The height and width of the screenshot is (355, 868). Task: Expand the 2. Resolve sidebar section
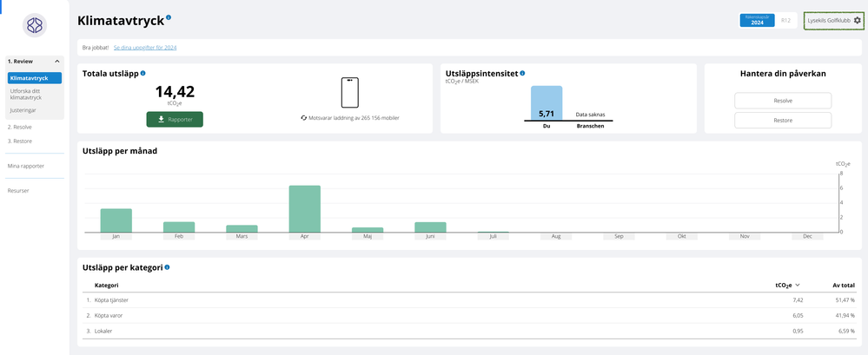(20, 127)
